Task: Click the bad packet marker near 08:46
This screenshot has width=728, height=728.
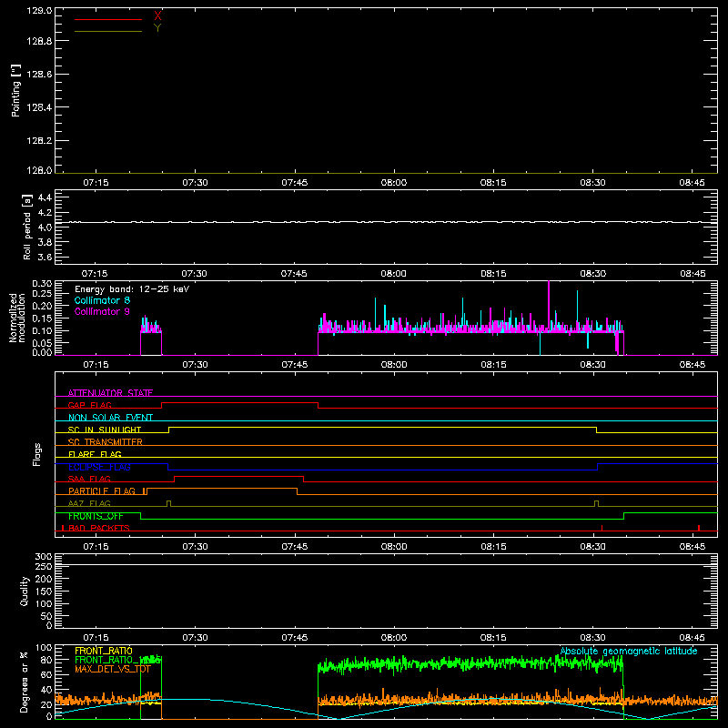Action: point(699,528)
